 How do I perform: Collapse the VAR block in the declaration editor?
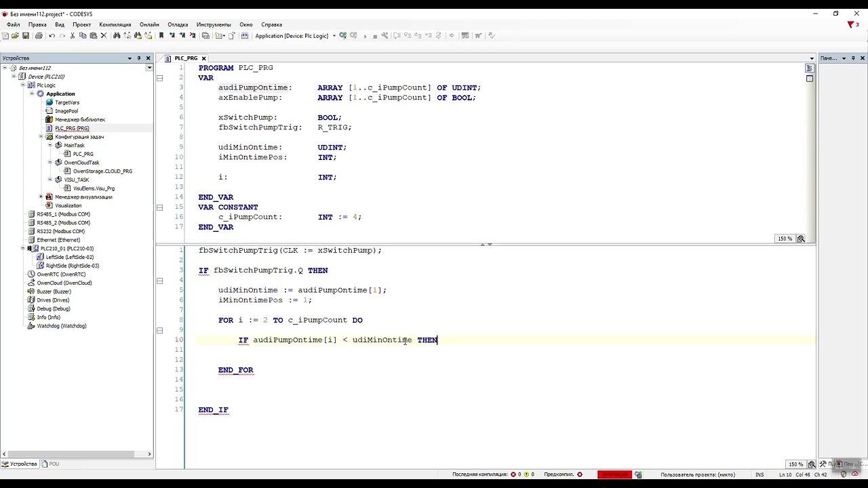(160, 78)
